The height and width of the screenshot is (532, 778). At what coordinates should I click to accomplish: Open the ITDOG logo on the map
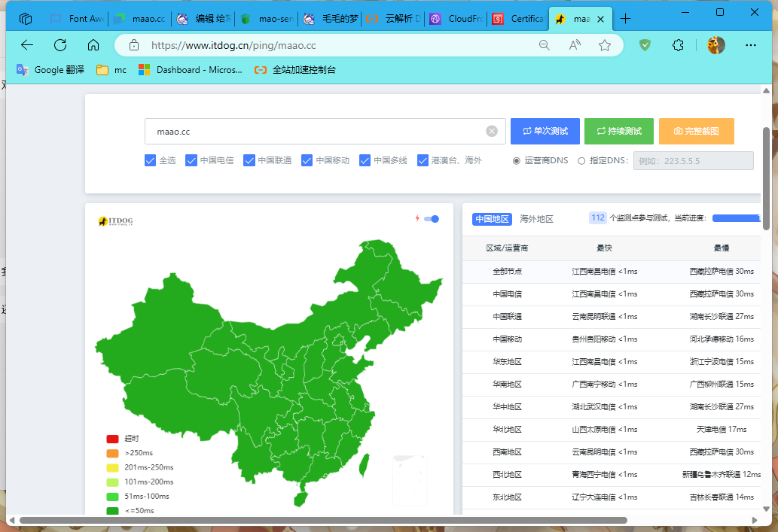116,221
